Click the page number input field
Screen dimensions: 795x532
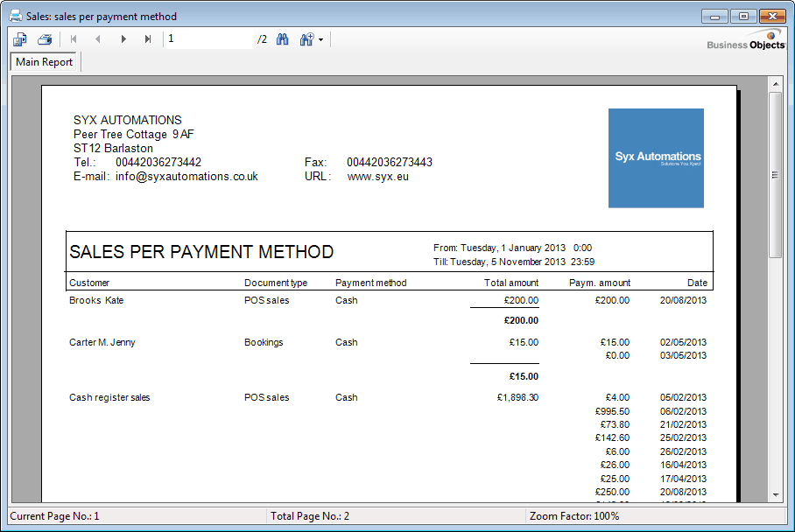click(x=208, y=39)
